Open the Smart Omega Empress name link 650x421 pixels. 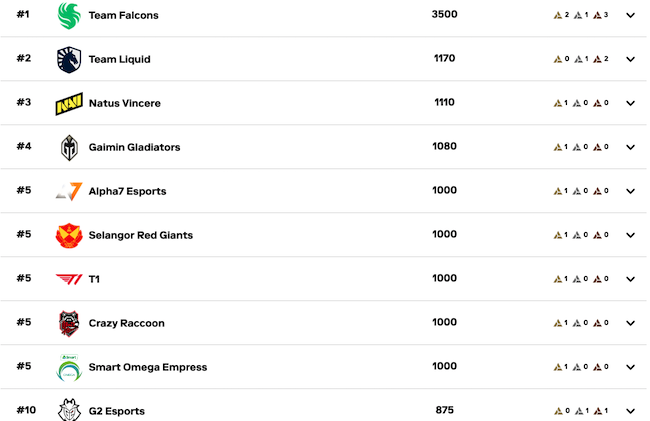pyautogui.click(x=147, y=367)
